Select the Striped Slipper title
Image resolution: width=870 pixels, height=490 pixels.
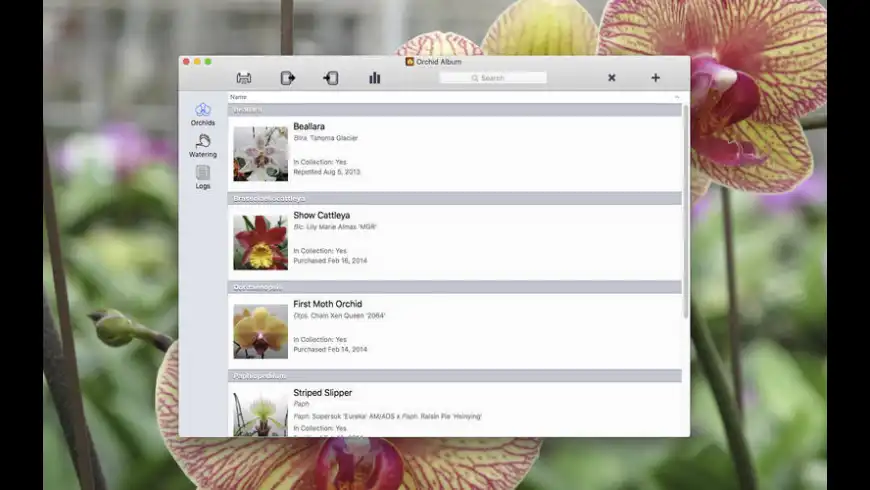click(x=323, y=393)
